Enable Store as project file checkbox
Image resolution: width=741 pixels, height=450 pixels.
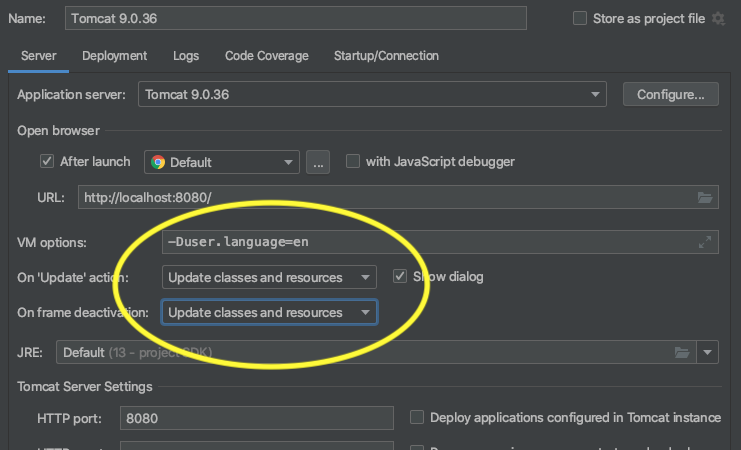[580, 18]
